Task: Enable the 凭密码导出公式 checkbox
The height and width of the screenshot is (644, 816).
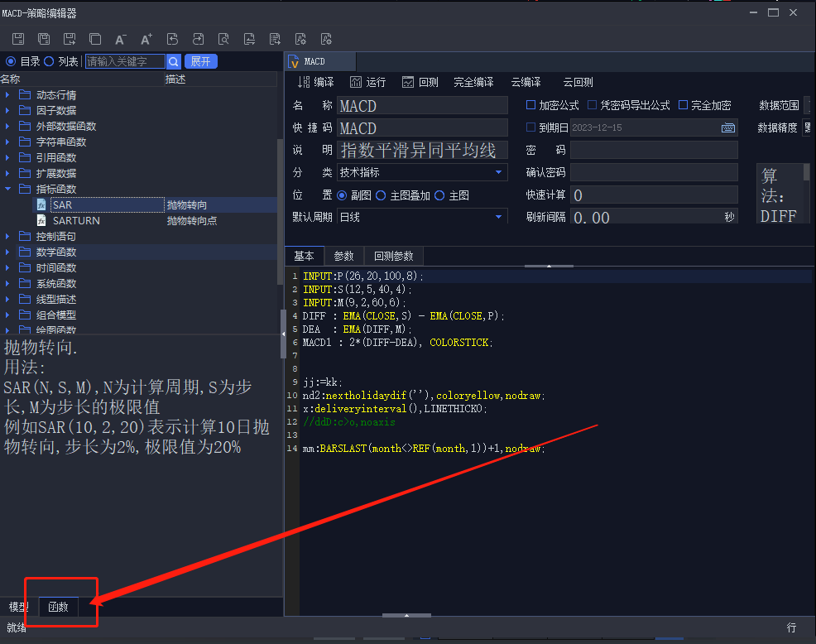Action: [x=593, y=105]
